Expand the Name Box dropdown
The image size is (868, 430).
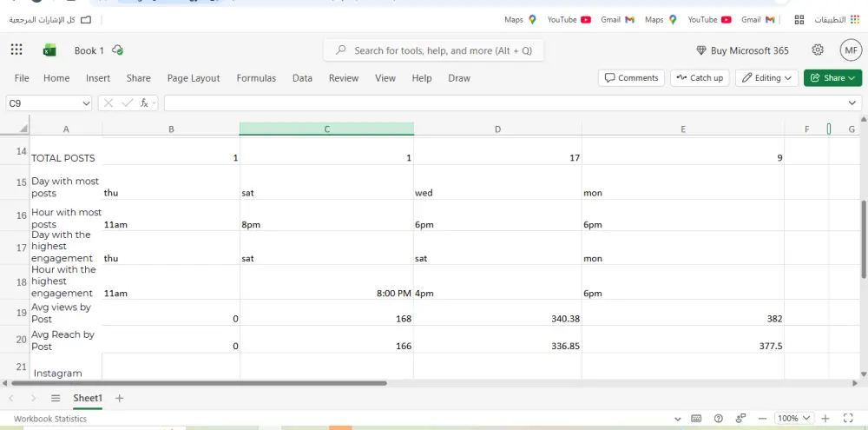tap(86, 103)
